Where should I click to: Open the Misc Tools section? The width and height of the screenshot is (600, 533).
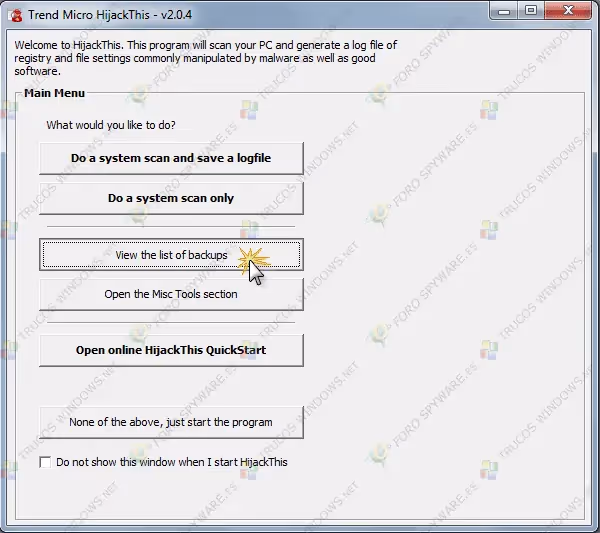pyautogui.click(x=171, y=294)
